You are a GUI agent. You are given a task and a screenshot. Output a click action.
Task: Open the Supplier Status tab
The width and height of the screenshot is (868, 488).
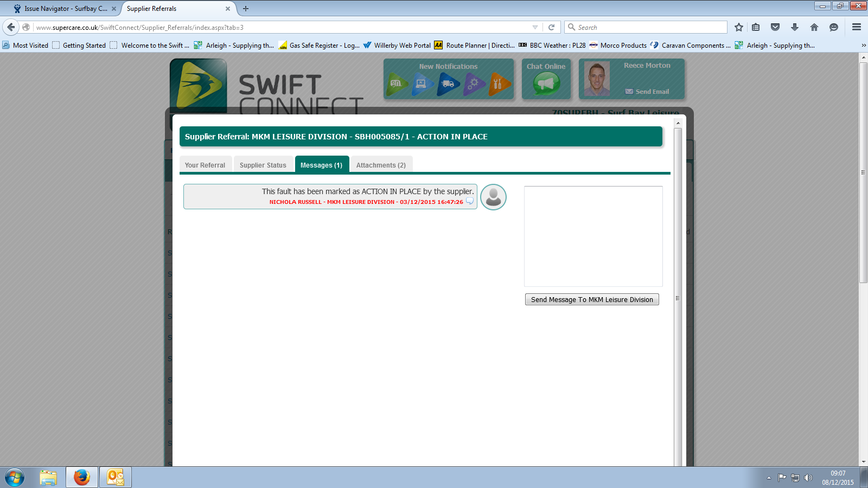tap(263, 165)
